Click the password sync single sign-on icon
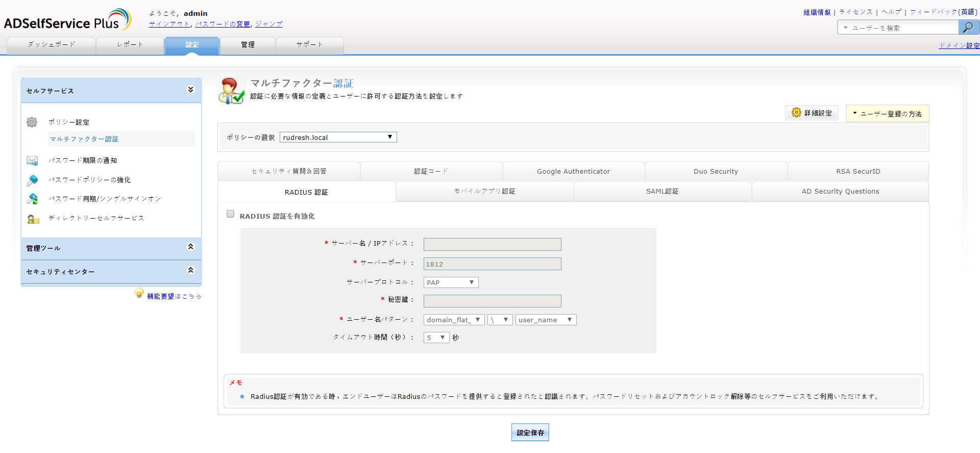Image resolution: width=980 pixels, height=453 pixels. click(x=32, y=199)
